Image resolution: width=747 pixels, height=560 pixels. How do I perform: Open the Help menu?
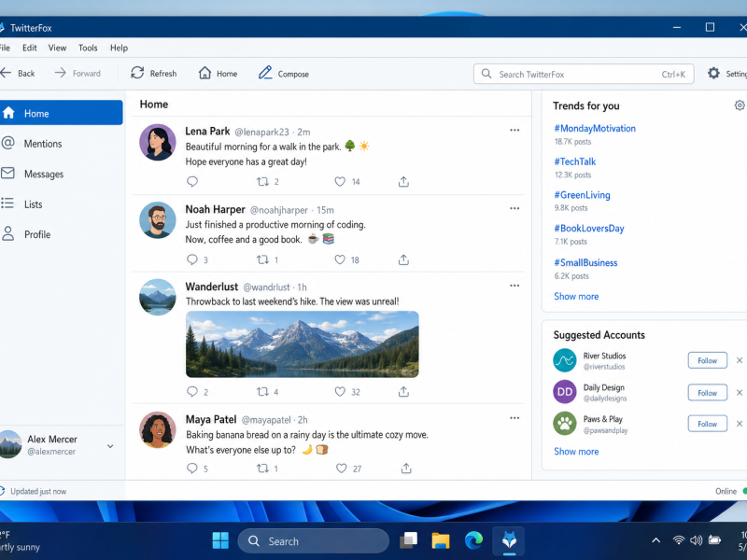tap(120, 48)
